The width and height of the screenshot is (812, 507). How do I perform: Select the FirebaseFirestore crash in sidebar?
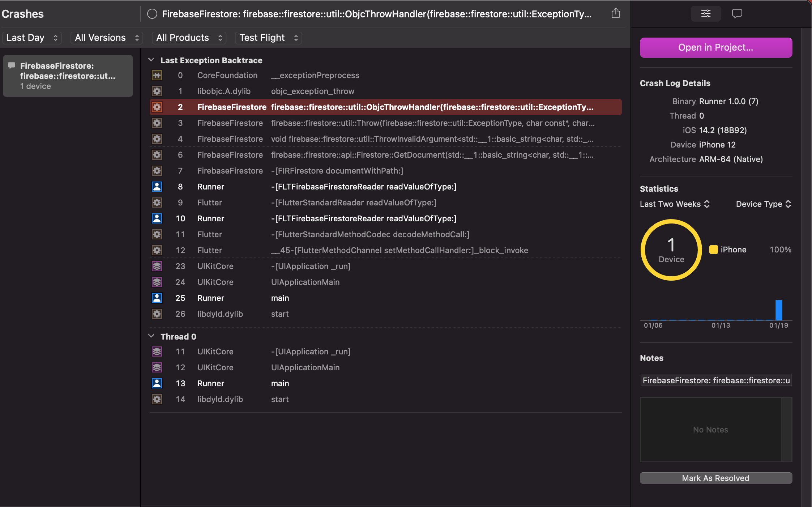coord(68,76)
